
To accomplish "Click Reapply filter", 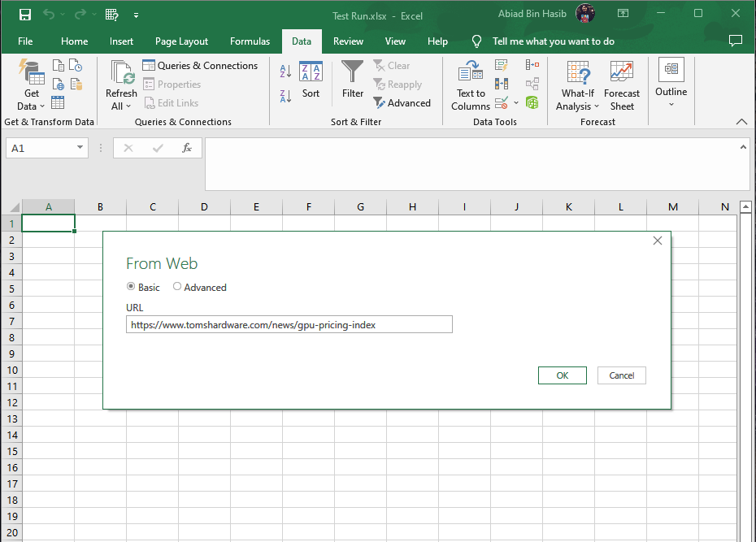I will pyautogui.click(x=398, y=85).
